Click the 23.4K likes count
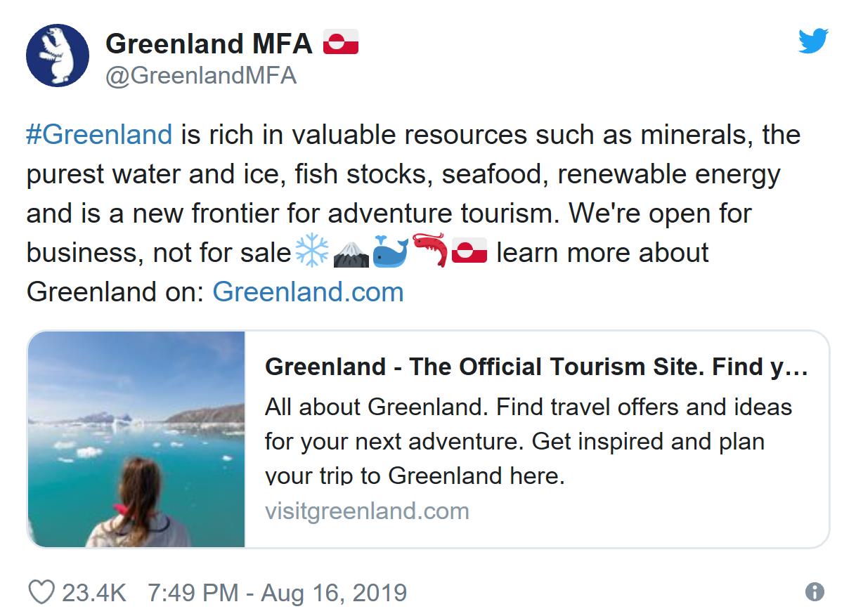Screen dimensions: 856x616 click(94, 592)
